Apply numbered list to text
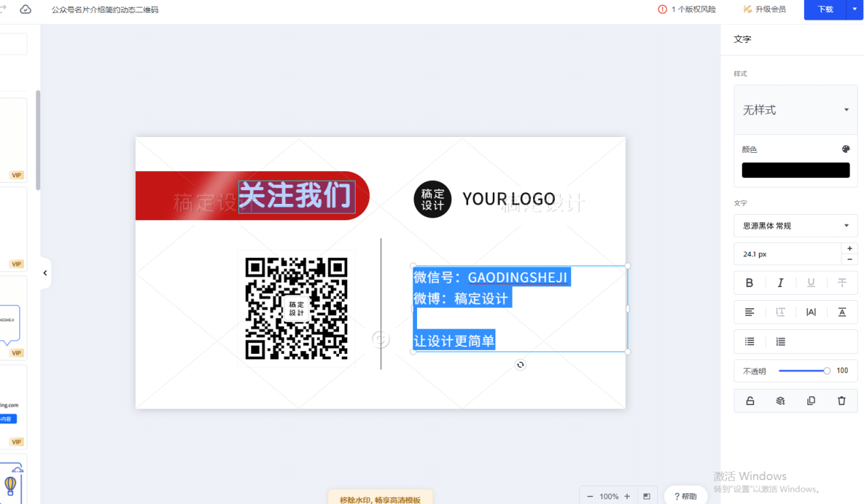 [x=781, y=342]
